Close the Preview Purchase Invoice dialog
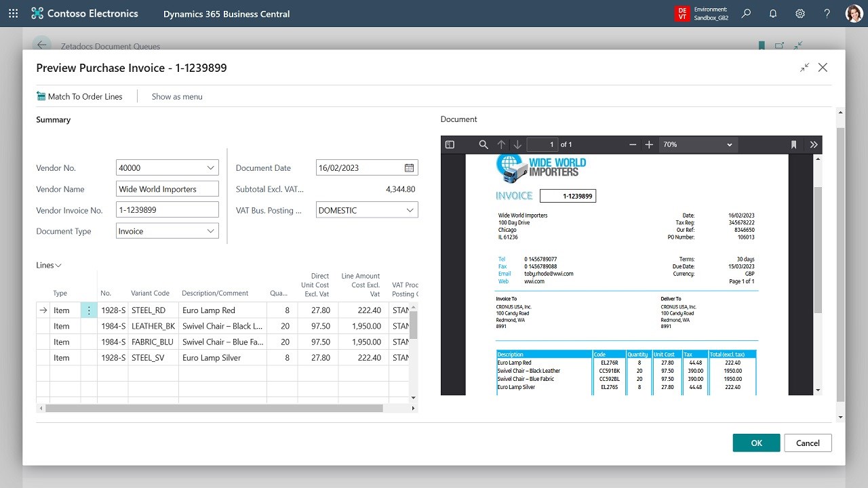The width and height of the screenshot is (868, 488). 823,68
